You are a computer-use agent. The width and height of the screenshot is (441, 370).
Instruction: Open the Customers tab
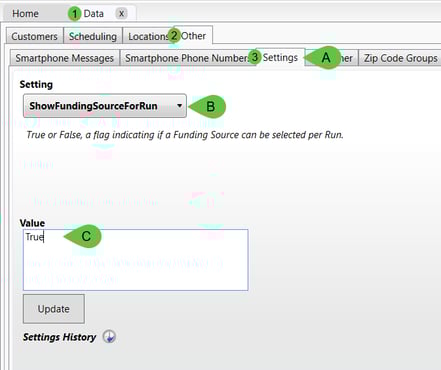(34, 36)
